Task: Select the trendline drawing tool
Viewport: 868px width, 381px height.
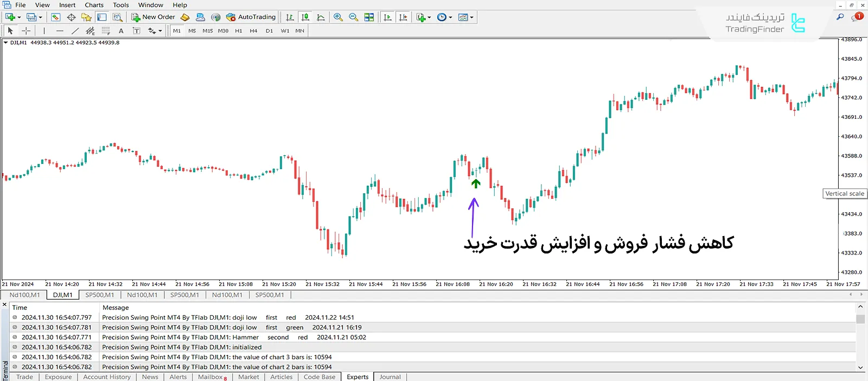Action: tap(75, 31)
